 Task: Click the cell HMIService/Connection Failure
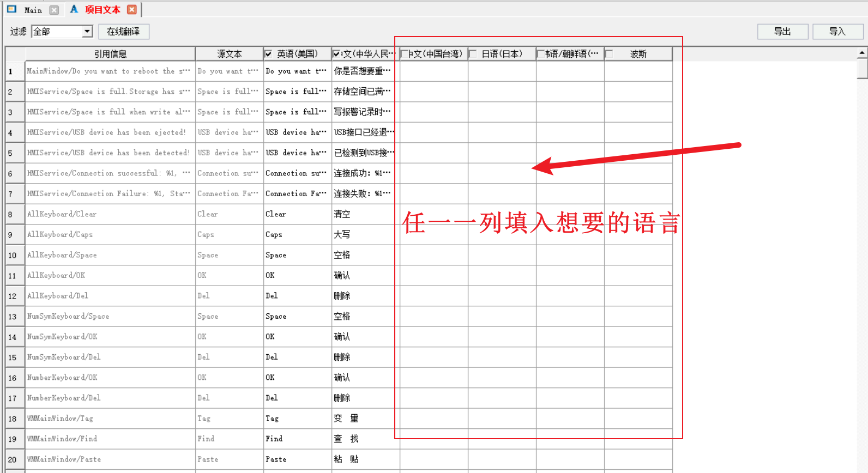[x=110, y=194]
